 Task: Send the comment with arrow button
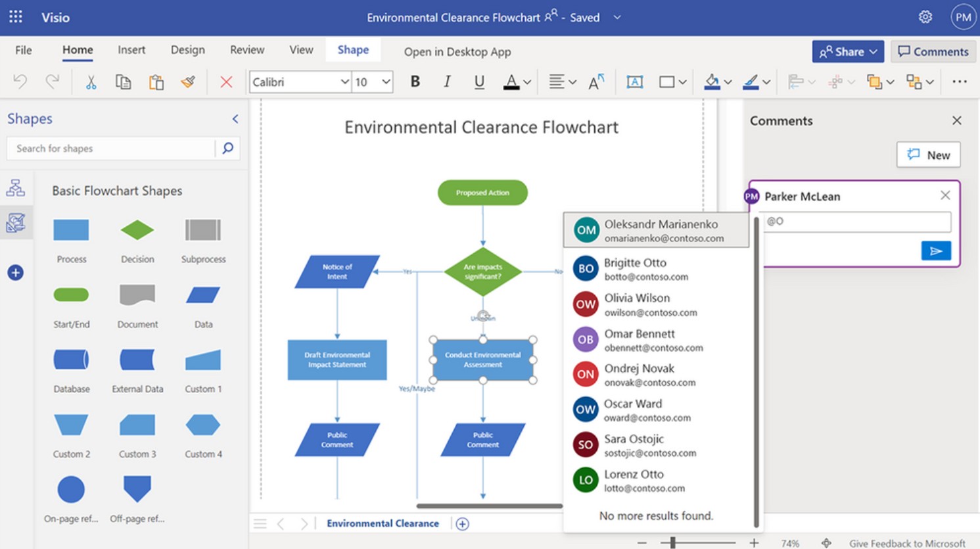[x=936, y=251]
